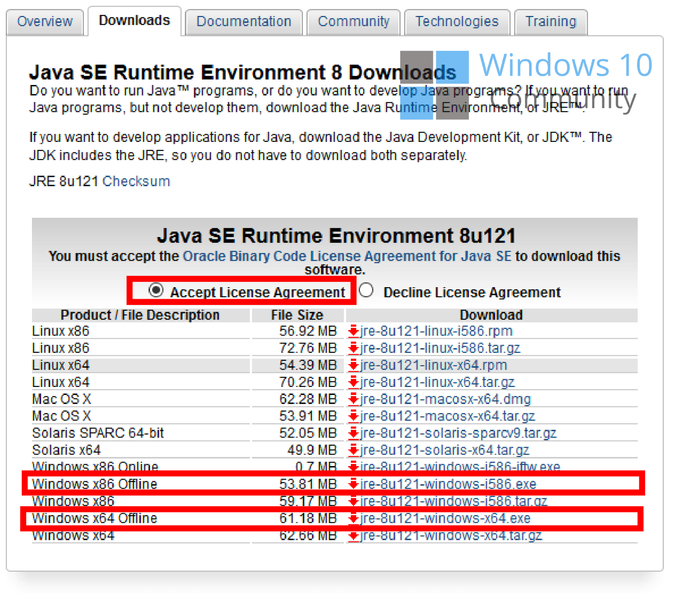Download jre-8u121-macosx-x64.dmg file link
Image resolution: width=674 pixels, height=616 pixels.
[446, 399]
